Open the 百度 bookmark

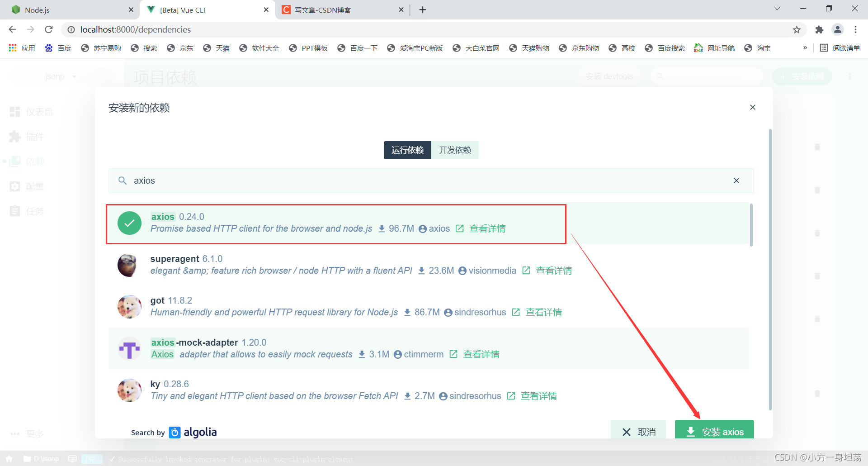point(58,48)
